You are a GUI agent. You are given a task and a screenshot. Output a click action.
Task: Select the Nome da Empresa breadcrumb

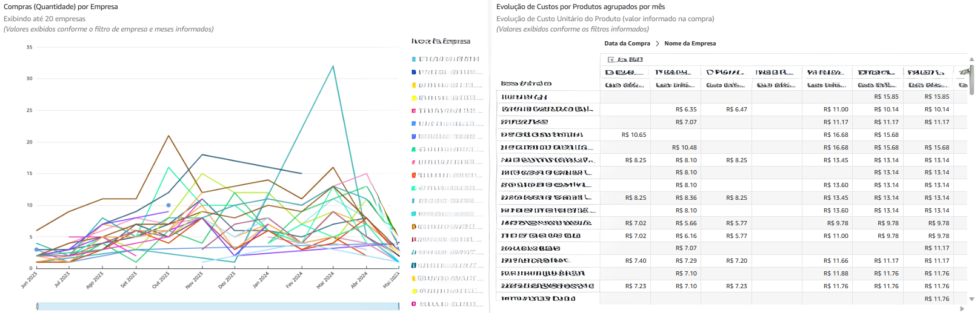pos(690,44)
